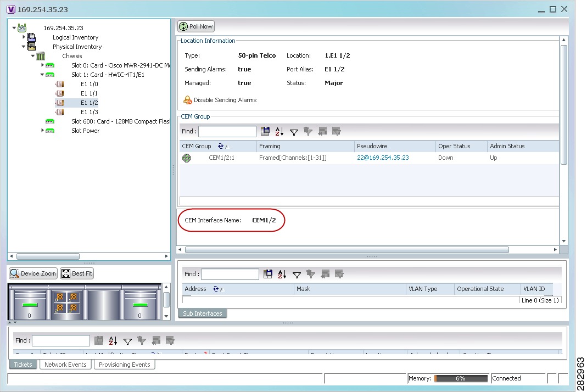Click the Poll Now button
Image resolution: width=587 pixels, height=392 pixels.
196,26
